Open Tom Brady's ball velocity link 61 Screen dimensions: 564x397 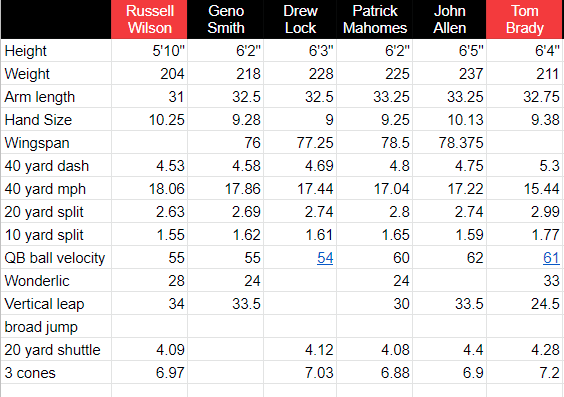(x=551, y=258)
